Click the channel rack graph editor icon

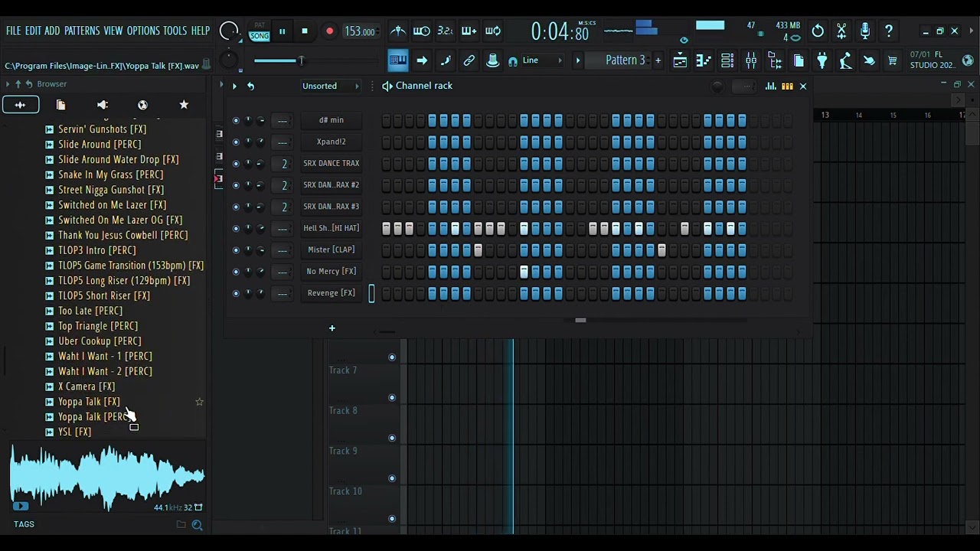(x=771, y=86)
